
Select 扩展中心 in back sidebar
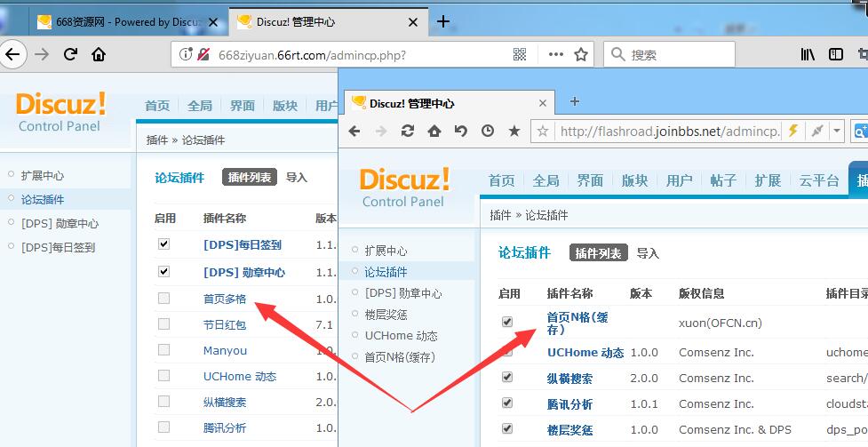point(43,176)
